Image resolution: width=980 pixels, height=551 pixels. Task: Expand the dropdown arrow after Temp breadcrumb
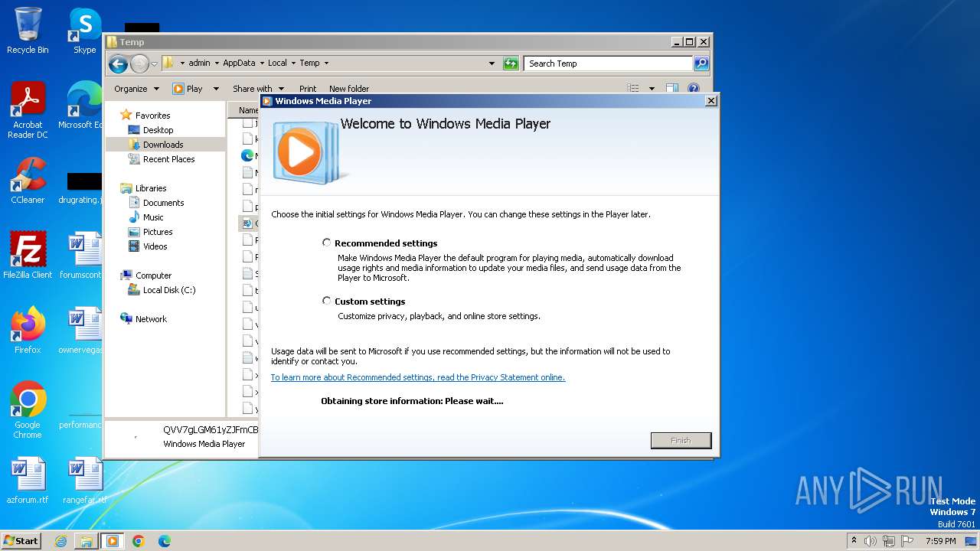pyautogui.click(x=326, y=63)
